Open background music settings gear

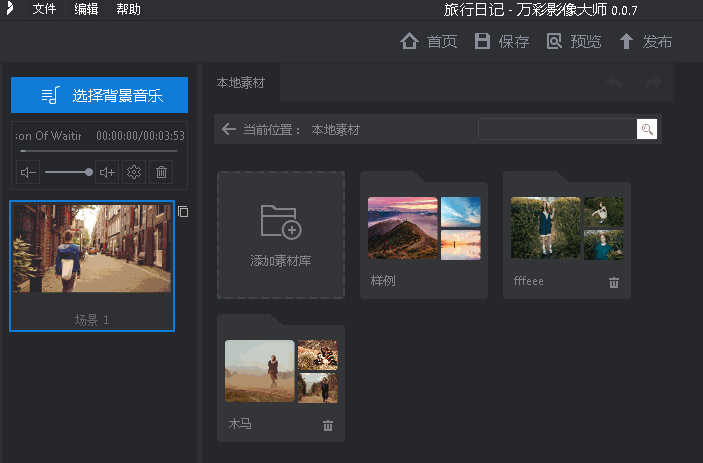pyautogui.click(x=134, y=172)
